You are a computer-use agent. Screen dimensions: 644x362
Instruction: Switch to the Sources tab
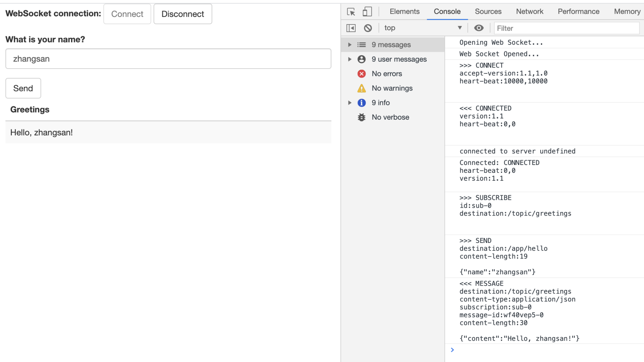[x=488, y=12]
